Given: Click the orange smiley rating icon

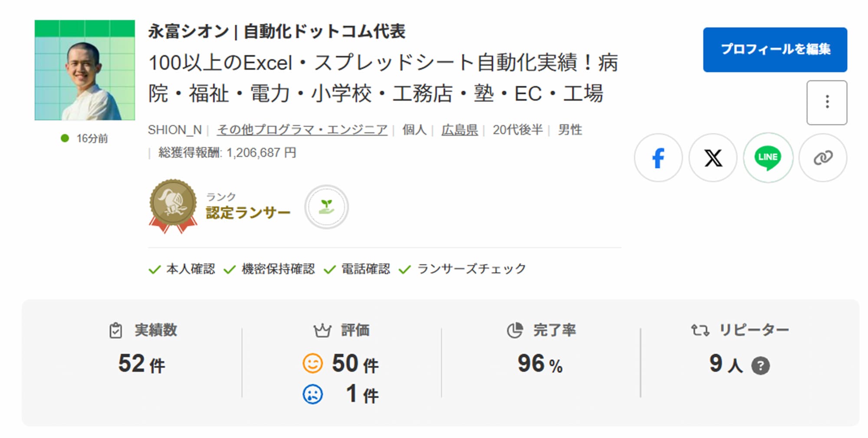Looking at the screenshot, I should 312,363.
